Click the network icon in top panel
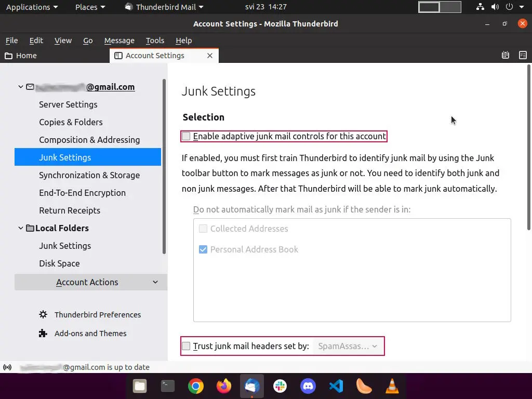Image resolution: width=532 pixels, height=399 pixels. 480,7
